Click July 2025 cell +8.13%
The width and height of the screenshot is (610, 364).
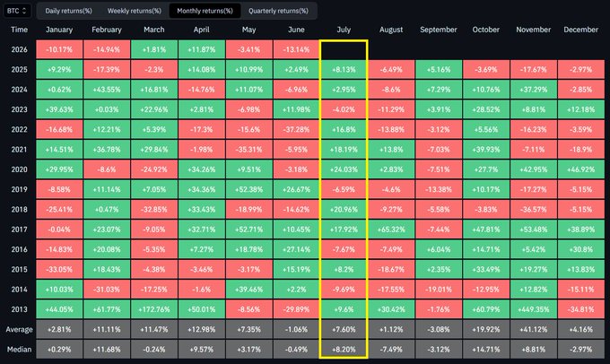point(344,70)
